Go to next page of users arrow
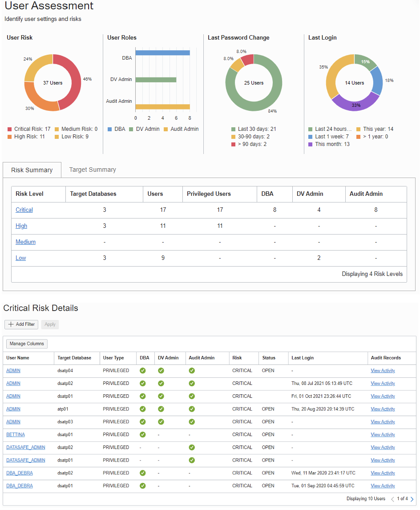 [x=412, y=499]
